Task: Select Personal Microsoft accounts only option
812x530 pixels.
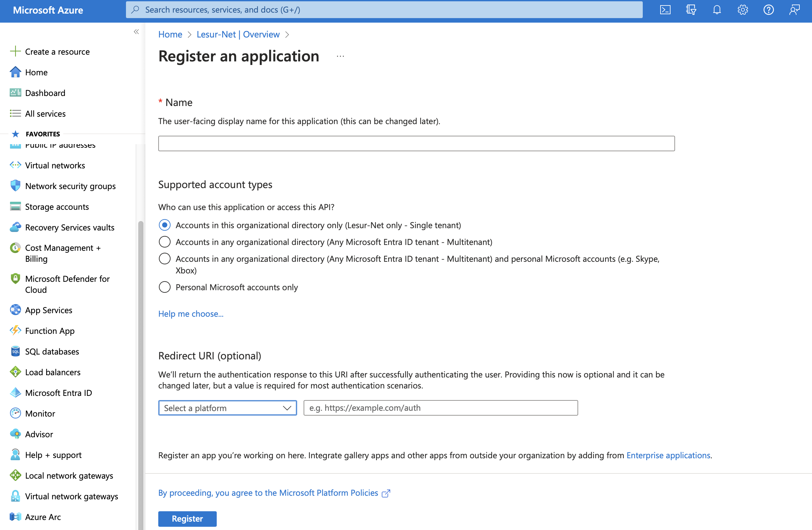Action: tap(164, 287)
